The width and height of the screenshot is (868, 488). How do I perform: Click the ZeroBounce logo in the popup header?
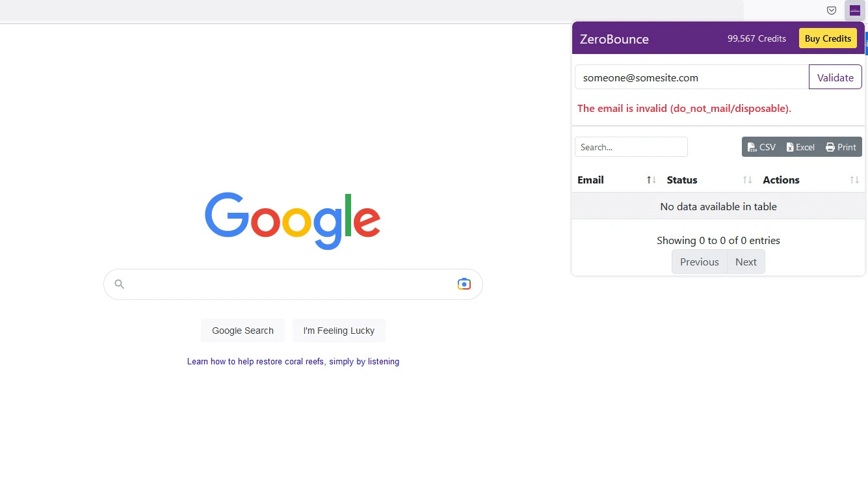coord(614,39)
